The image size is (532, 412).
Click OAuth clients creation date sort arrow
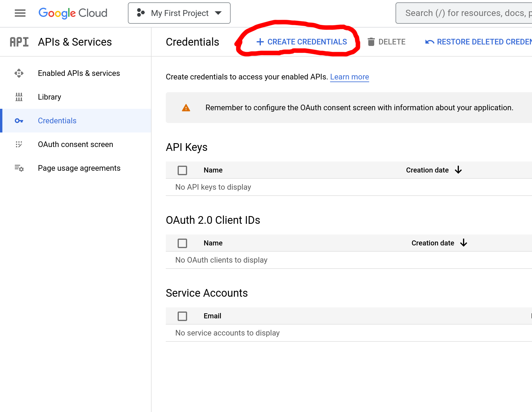pos(464,243)
